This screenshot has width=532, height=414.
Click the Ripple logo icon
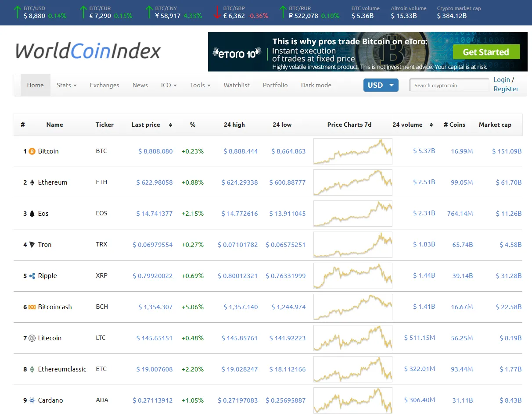pyautogui.click(x=32, y=276)
